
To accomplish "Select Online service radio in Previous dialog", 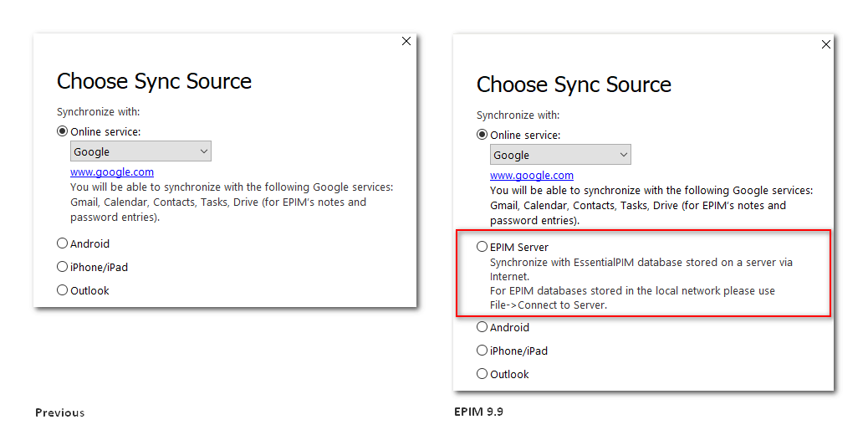I will coord(62,132).
